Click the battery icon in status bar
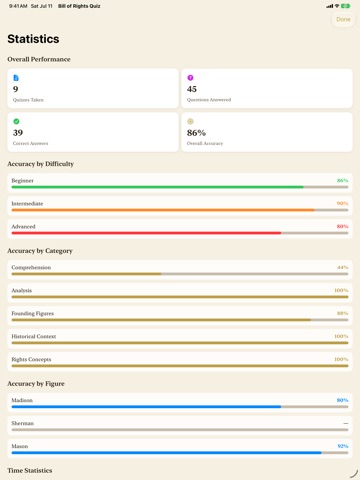 point(346,6)
